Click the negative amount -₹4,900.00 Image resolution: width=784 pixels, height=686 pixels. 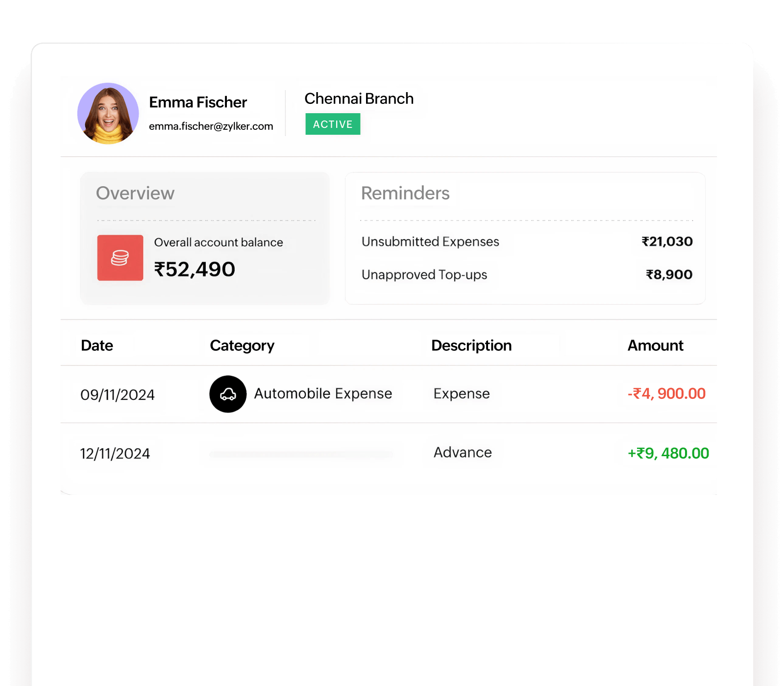tap(666, 393)
